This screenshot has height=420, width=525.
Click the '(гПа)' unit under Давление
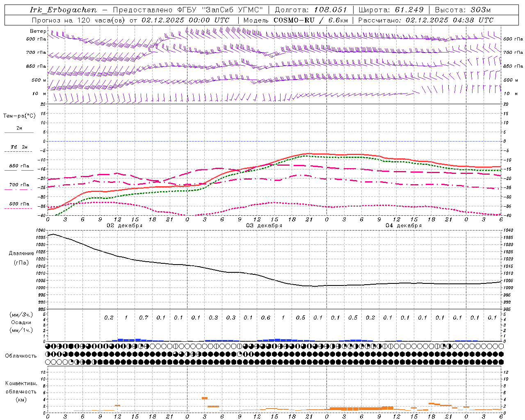pos(21,262)
